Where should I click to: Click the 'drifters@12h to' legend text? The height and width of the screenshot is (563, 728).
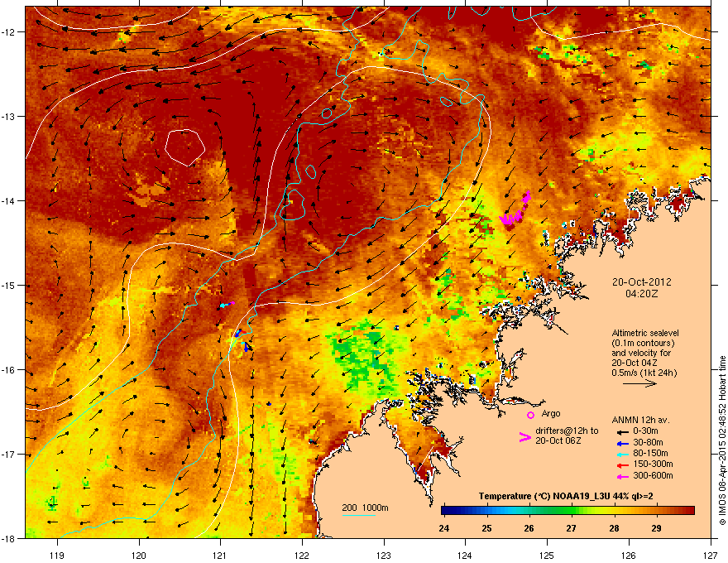(x=567, y=431)
